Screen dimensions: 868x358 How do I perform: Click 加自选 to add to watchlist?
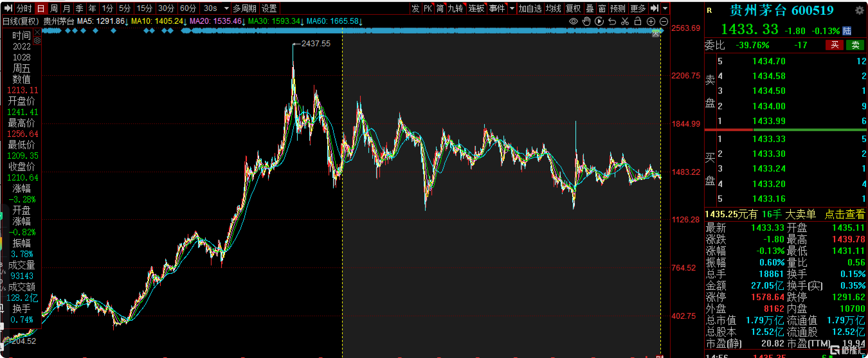pyautogui.click(x=530, y=8)
